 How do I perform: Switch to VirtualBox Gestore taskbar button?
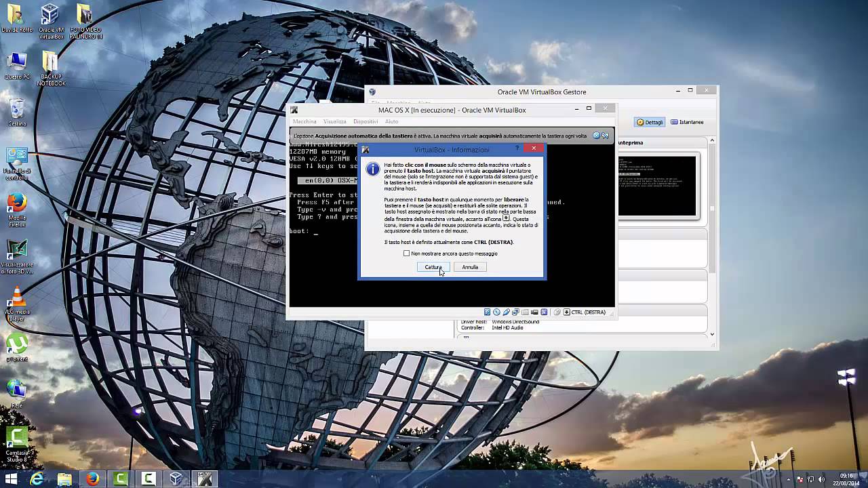(176, 479)
